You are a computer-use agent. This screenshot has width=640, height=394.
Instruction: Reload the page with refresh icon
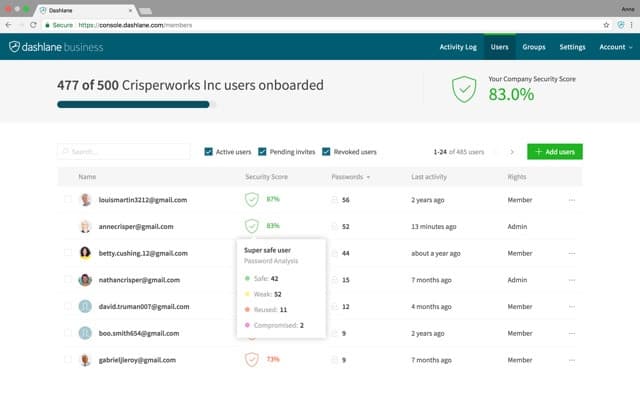click(x=33, y=25)
